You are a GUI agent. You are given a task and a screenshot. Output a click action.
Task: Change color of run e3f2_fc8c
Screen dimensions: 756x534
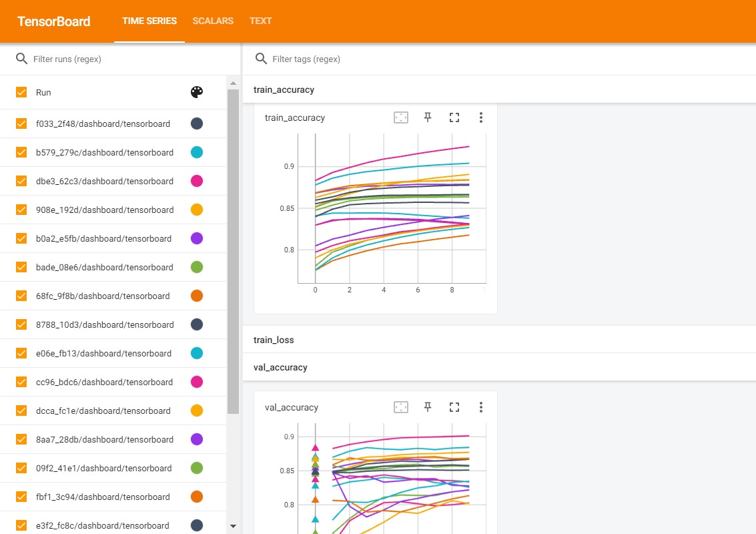(x=197, y=525)
